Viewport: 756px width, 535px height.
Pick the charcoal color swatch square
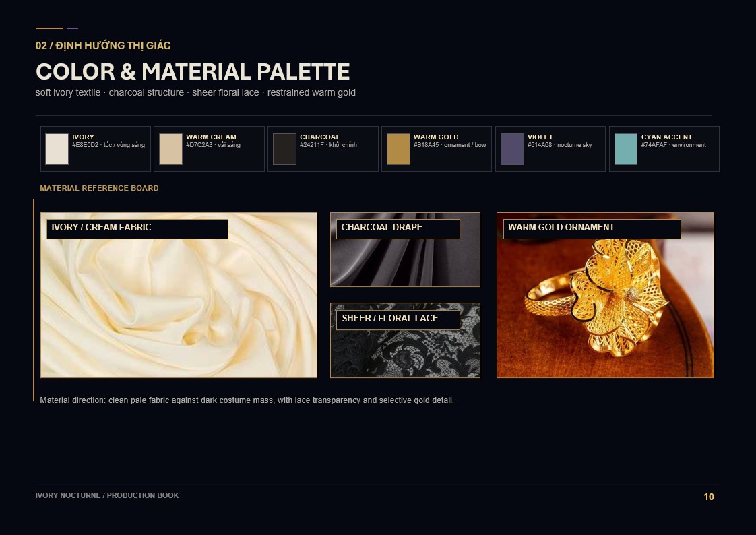[x=284, y=150]
